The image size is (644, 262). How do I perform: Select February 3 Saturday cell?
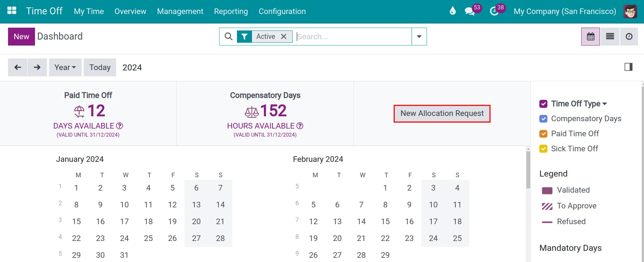pyautogui.click(x=433, y=188)
